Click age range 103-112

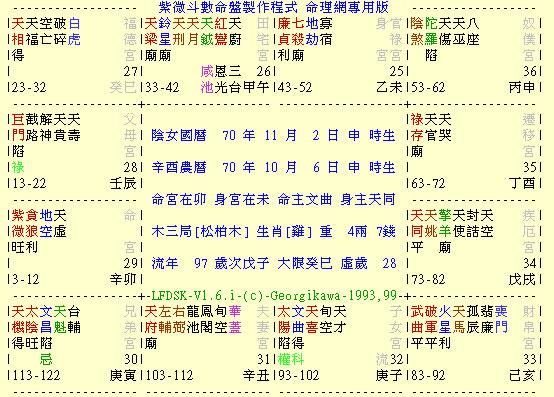click(x=169, y=375)
